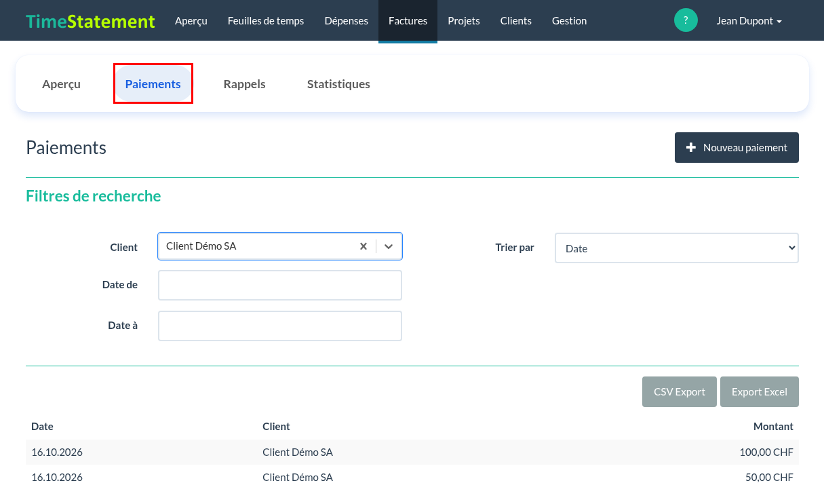Open the Clients navigation item
Screen dimensions: 824x504
pos(516,20)
